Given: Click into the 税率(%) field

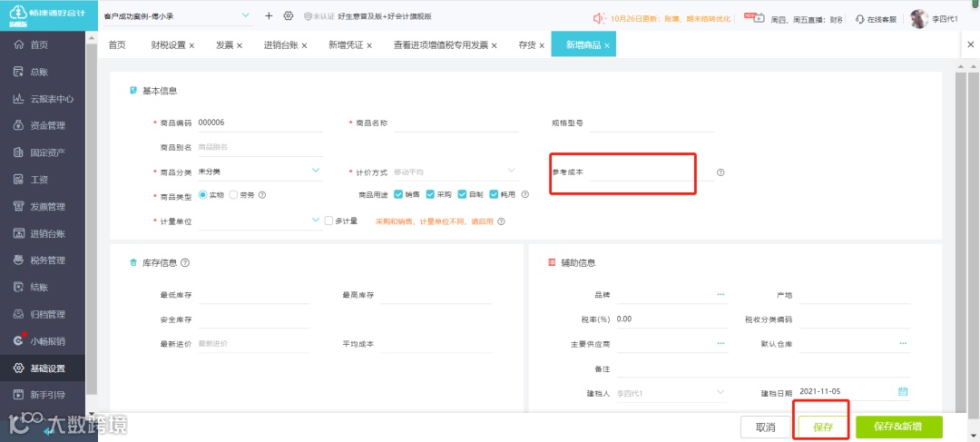Looking at the screenshot, I should point(671,319).
